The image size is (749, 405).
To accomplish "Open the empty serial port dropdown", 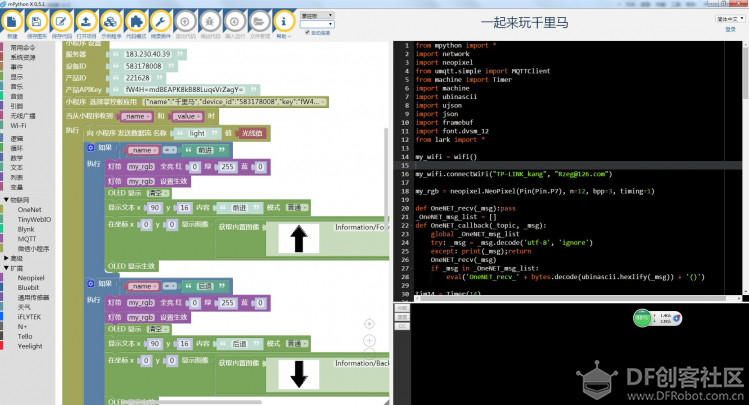I will click(x=317, y=24).
